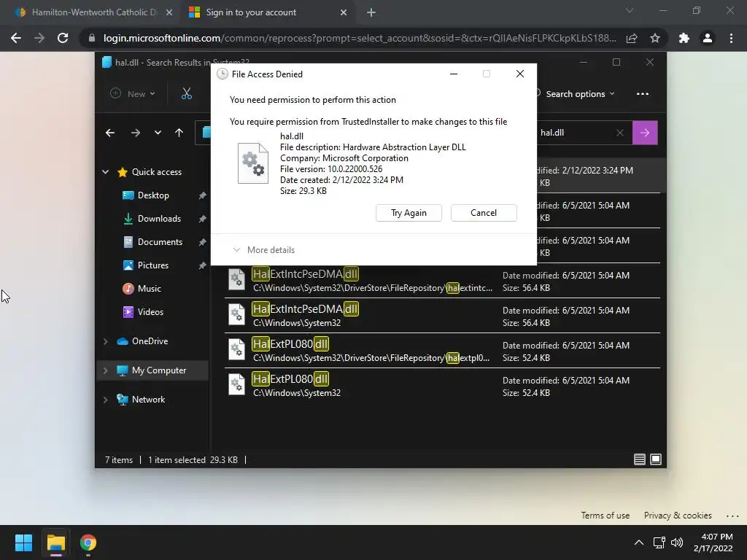Open the New dropdown in File Explorer
Viewport: 747px width, 560px height.
tap(133, 94)
